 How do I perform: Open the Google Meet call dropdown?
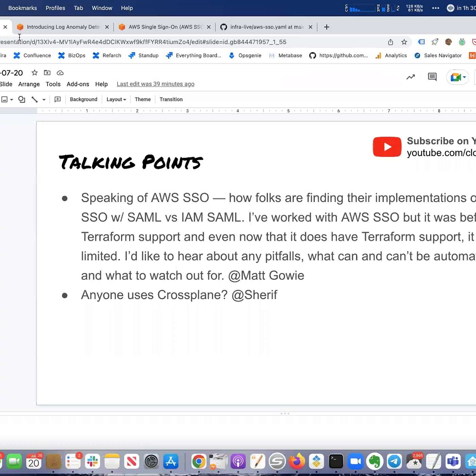pyautogui.click(x=464, y=77)
